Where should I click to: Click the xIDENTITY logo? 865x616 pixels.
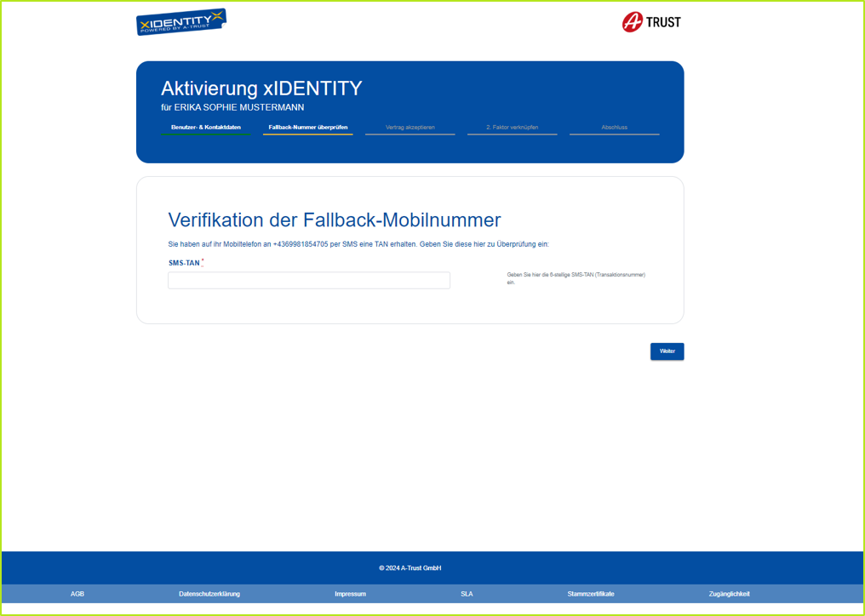click(180, 21)
